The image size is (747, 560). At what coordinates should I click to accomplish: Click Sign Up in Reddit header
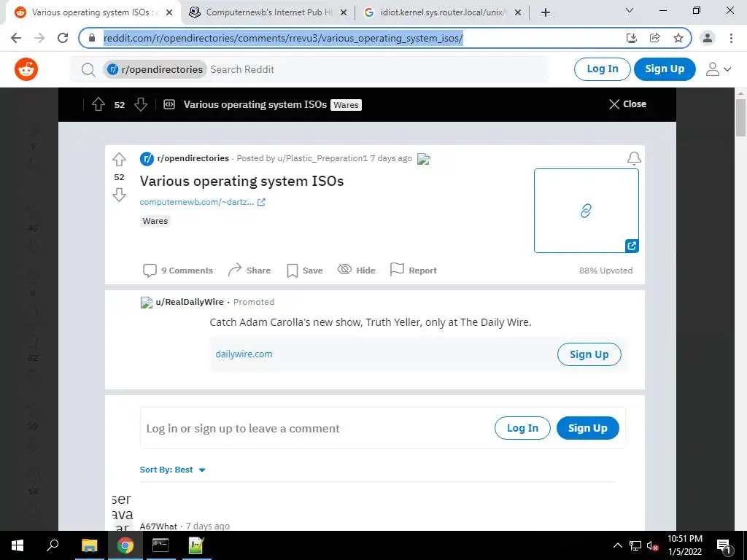pos(665,69)
